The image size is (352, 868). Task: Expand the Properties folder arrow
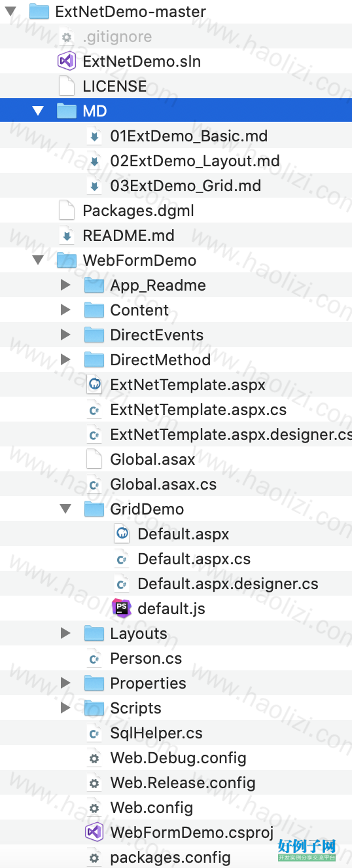[65, 683]
